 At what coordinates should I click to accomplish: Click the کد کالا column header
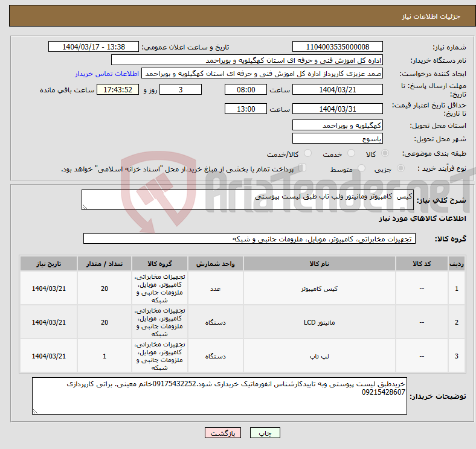click(x=422, y=264)
